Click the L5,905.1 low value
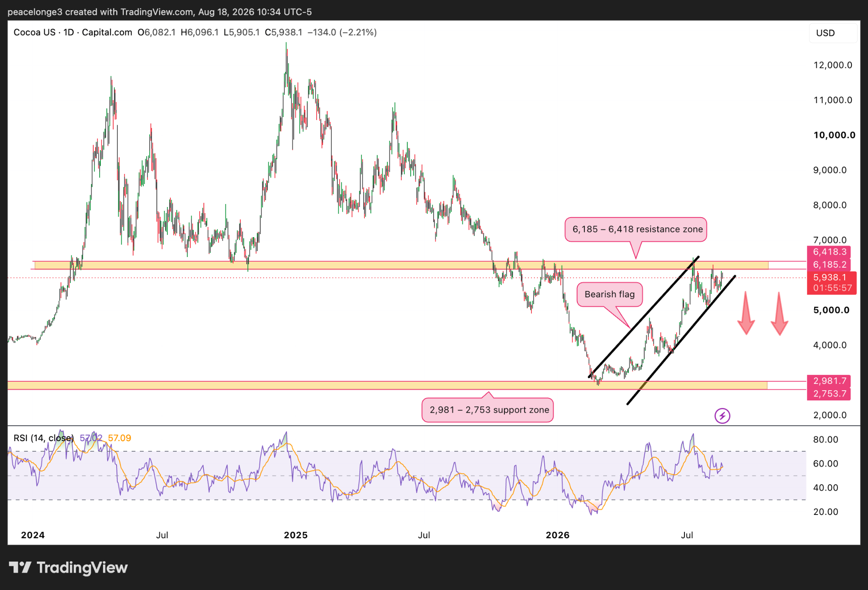Viewport: 868px width, 590px height. [242, 32]
